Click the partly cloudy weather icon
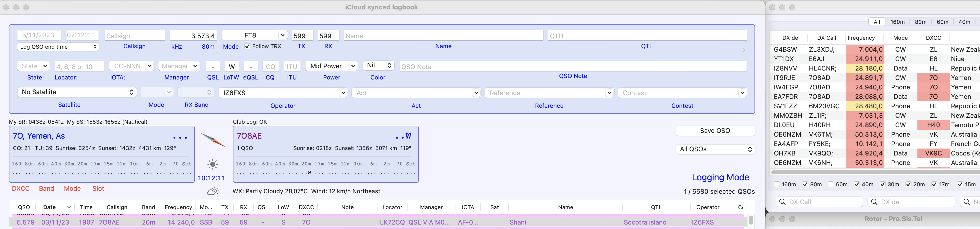 (x=213, y=191)
